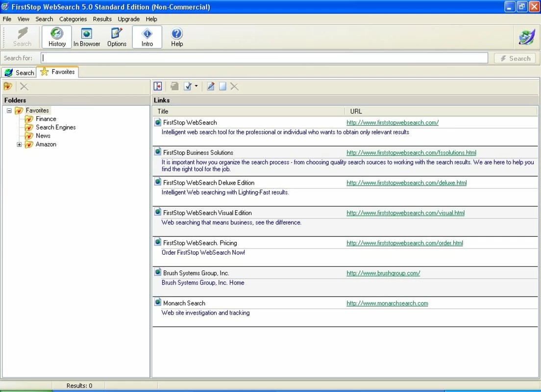Viewport: 541px width, 392px height.
Task: Select the 'FirstStop Business Solutions' title
Action: coord(198,152)
